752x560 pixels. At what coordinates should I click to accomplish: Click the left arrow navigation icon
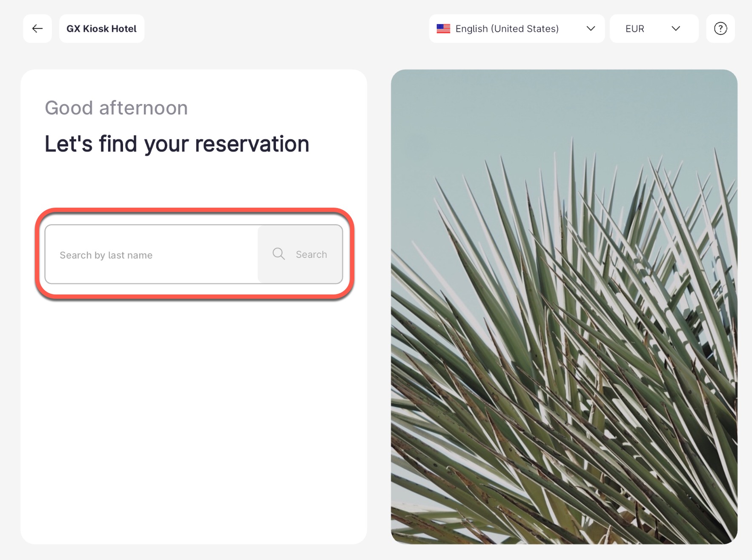pyautogui.click(x=37, y=29)
